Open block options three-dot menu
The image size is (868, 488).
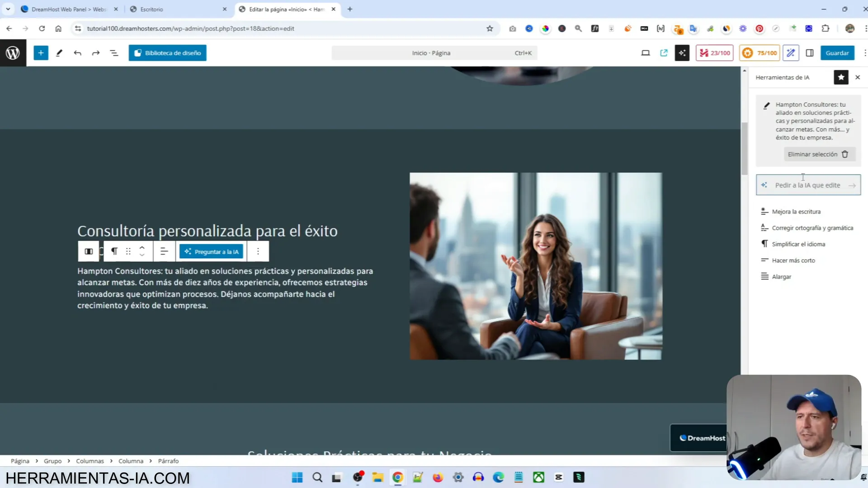[x=258, y=251]
